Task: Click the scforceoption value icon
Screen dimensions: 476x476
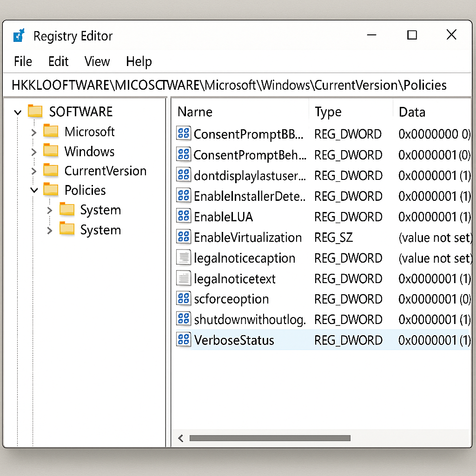Action: [x=184, y=298]
